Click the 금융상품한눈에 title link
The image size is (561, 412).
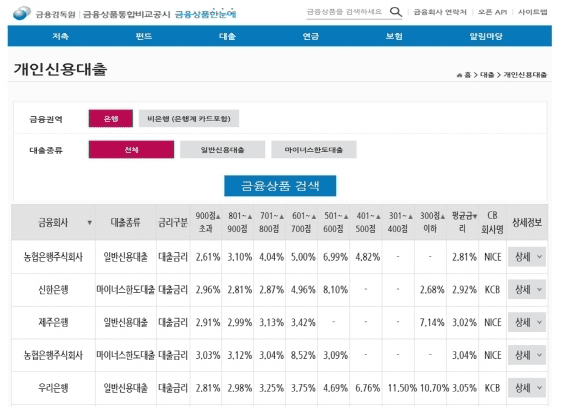pyautogui.click(x=205, y=14)
